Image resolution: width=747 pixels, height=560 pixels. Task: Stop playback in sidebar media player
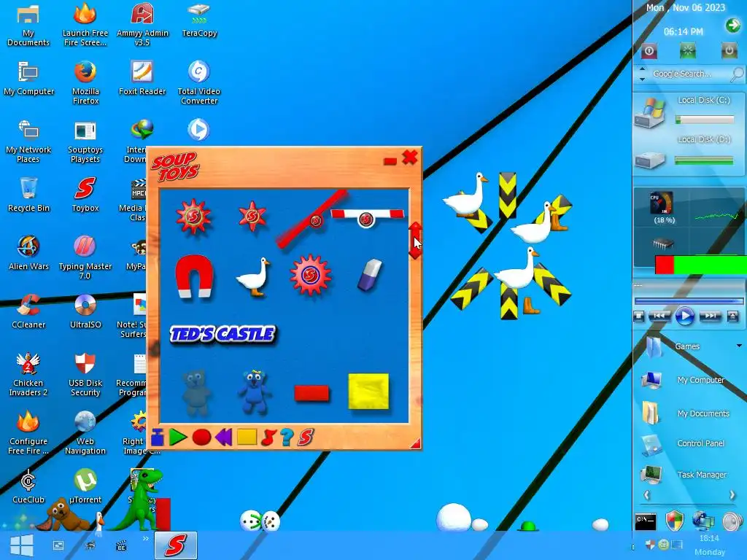click(639, 316)
